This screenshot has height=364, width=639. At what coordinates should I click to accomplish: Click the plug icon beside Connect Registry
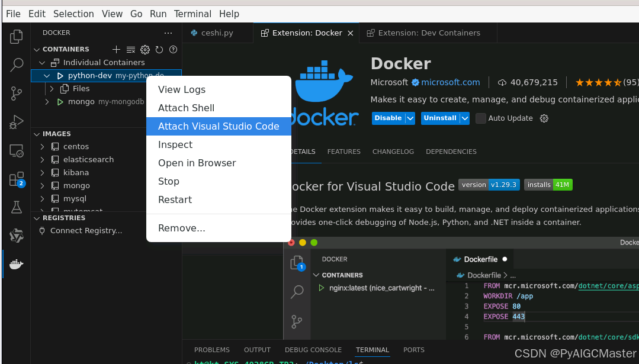[42, 231]
